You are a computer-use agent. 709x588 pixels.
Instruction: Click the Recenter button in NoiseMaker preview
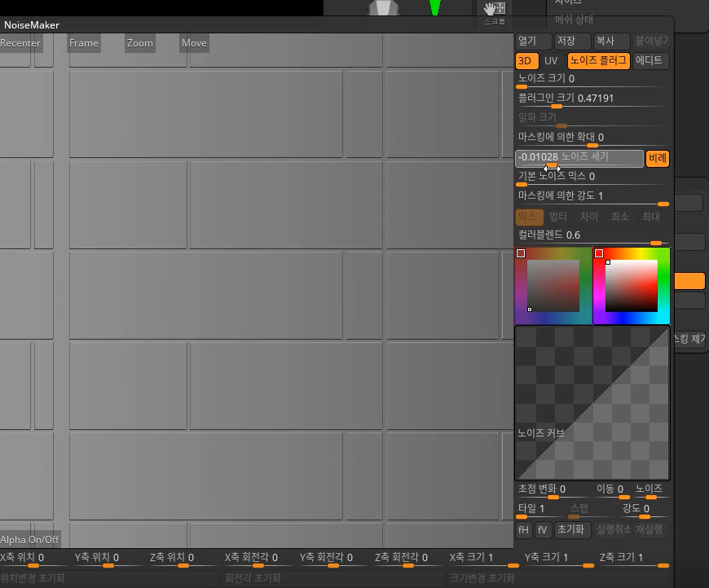[x=21, y=43]
